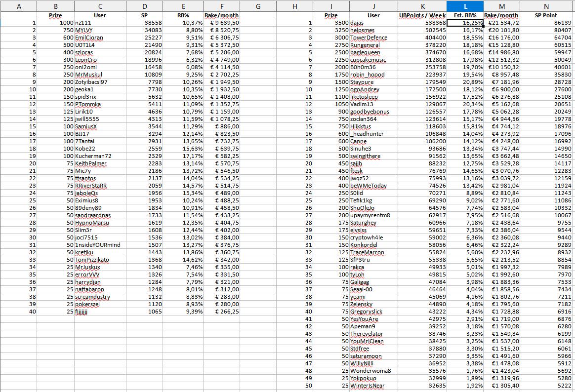This screenshot has width=575, height=392.
Task: Click the user cell 'ToniPizzikato'
Action: point(100,260)
